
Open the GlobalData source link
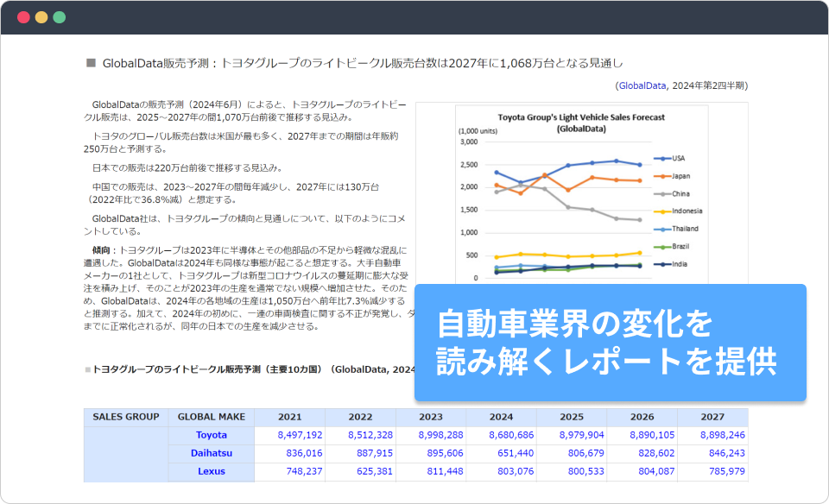642,85
